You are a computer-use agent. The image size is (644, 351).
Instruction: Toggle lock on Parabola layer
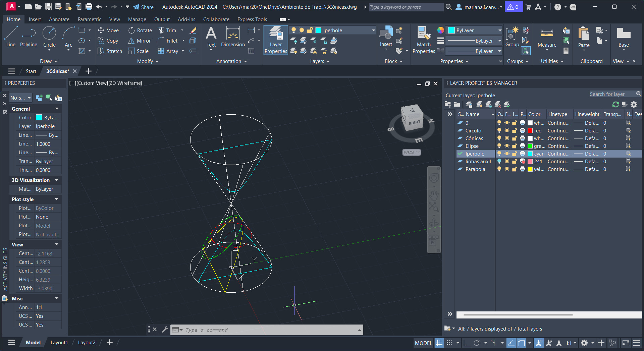(x=514, y=169)
